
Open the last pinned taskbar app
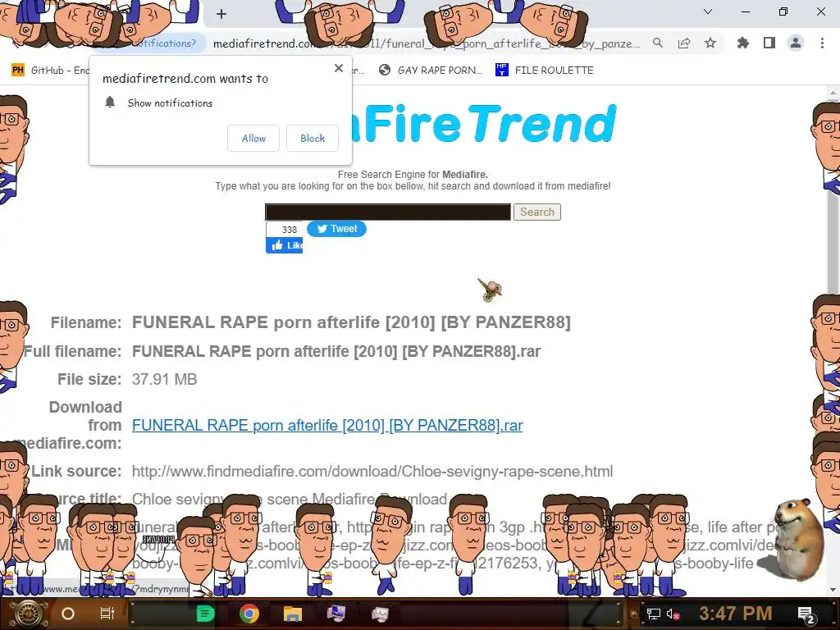click(x=380, y=614)
